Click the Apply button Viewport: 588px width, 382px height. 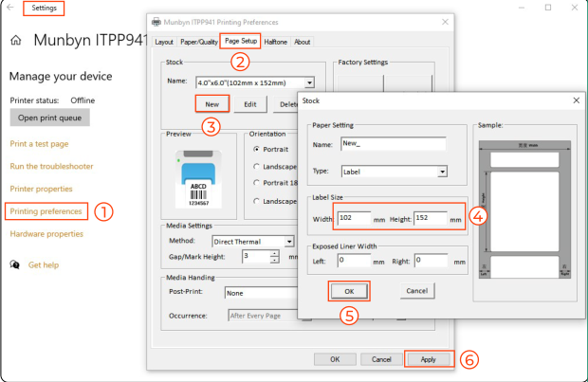[429, 359]
